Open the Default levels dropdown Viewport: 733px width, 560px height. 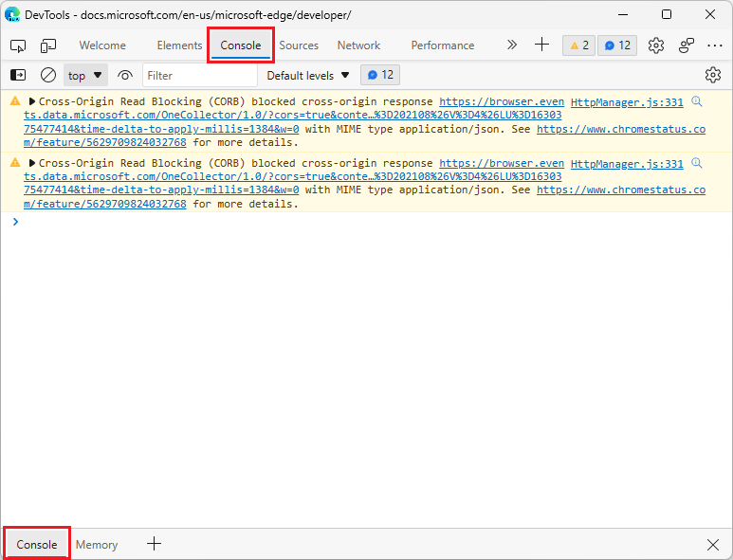[308, 75]
